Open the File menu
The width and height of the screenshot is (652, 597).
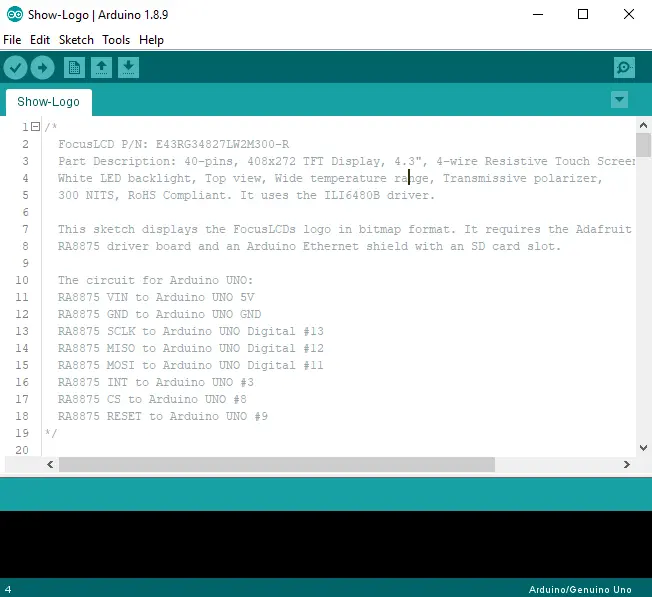coord(12,40)
